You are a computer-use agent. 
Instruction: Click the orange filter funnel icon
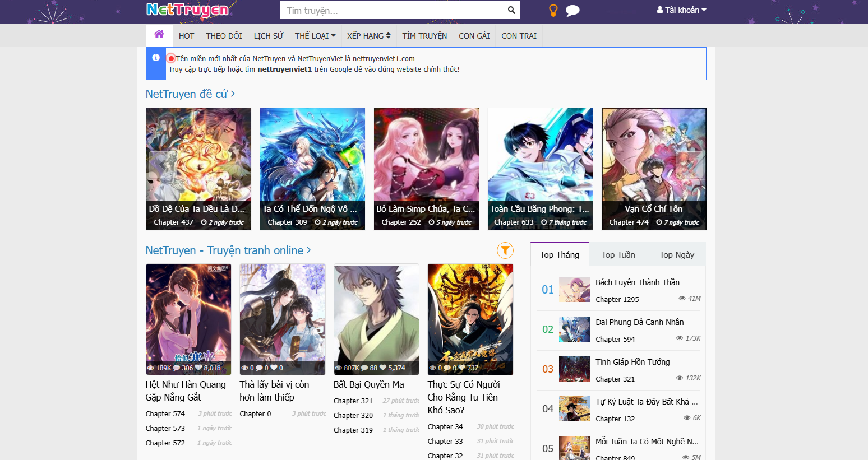[505, 250]
